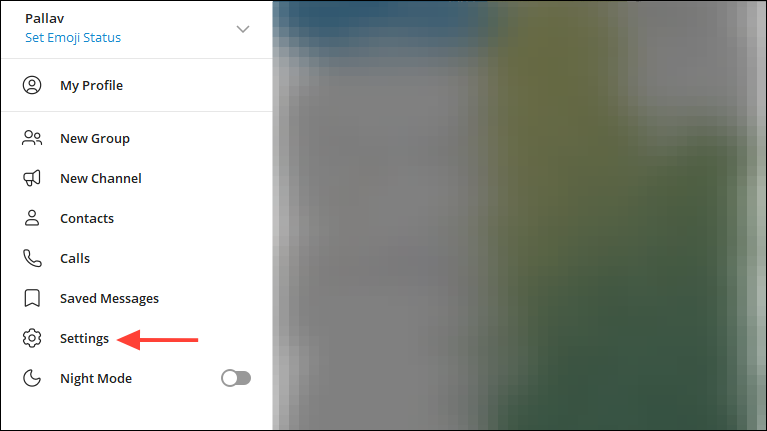Click the Contacts person icon
The width and height of the screenshot is (767, 431).
point(32,218)
